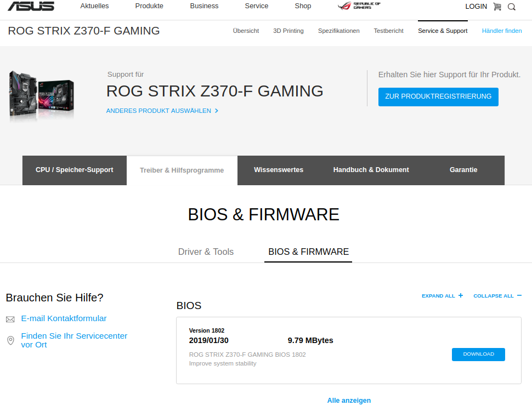Image resolution: width=532 pixels, height=411 pixels.
Task: Open the Garantie tab
Action: coord(463,170)
